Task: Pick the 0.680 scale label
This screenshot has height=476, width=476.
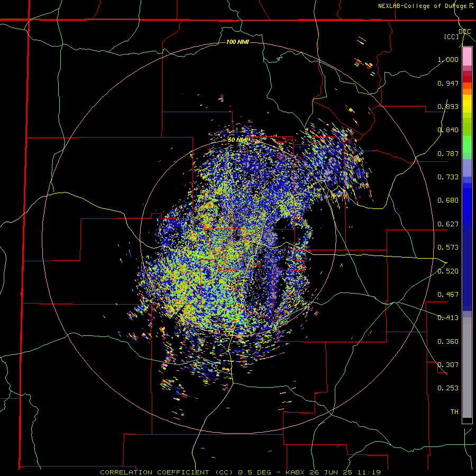Action: [x=448, y=200]
